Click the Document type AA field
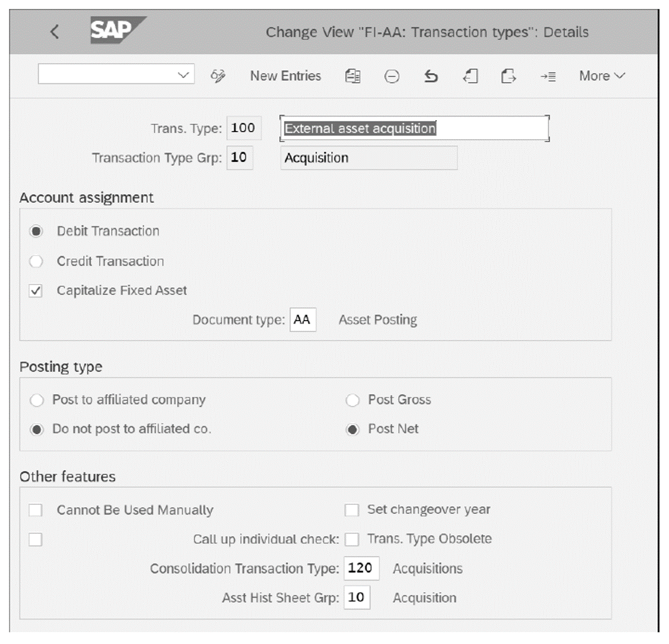Image resolution: width=669 pixels, height=644 pixels. click(303, 319)
